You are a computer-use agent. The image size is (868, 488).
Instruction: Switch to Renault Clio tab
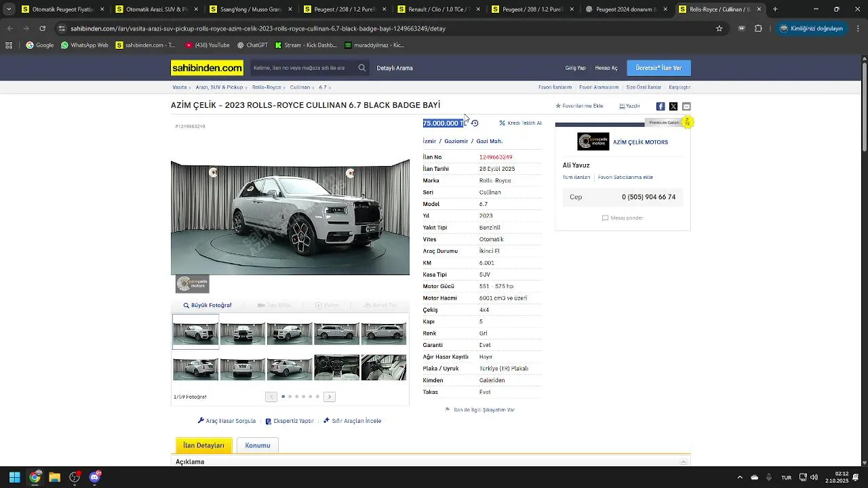(x=439, y=9)
